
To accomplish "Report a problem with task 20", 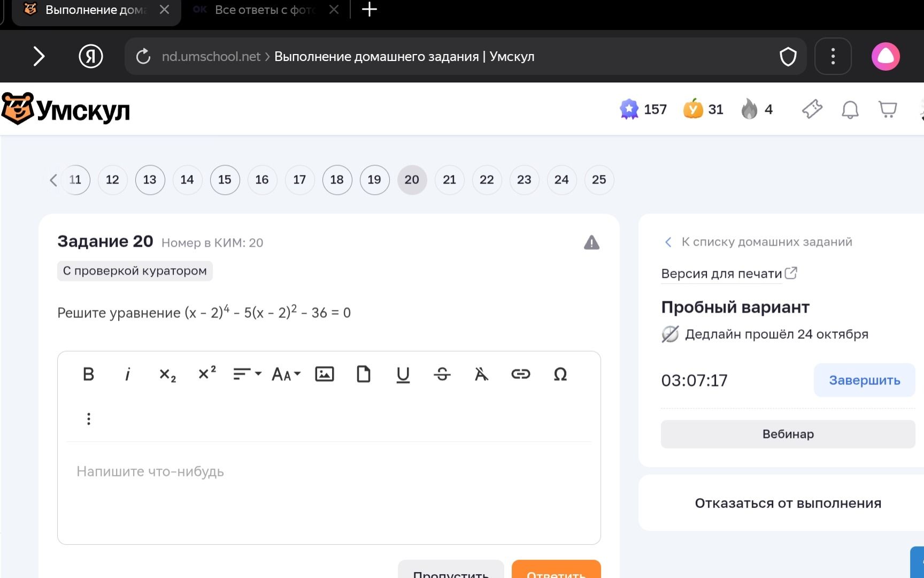I will pos(591,242).
